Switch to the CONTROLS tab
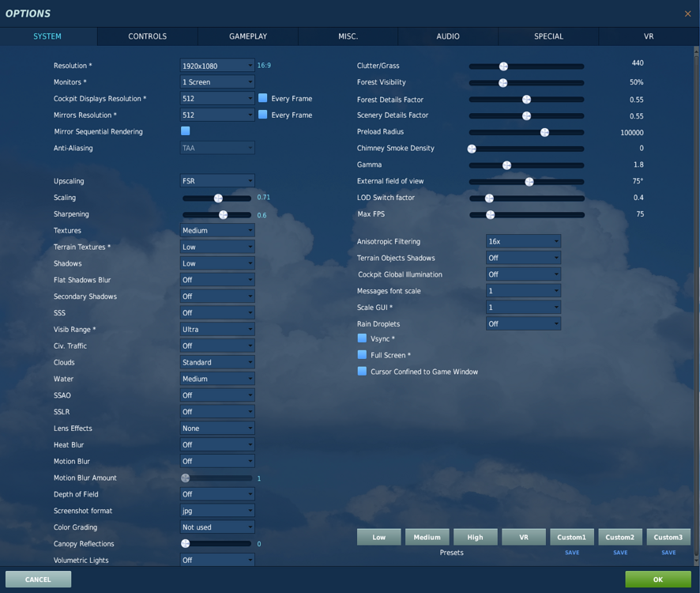This screenshot has width=700, height=593. tap(147, 36)
